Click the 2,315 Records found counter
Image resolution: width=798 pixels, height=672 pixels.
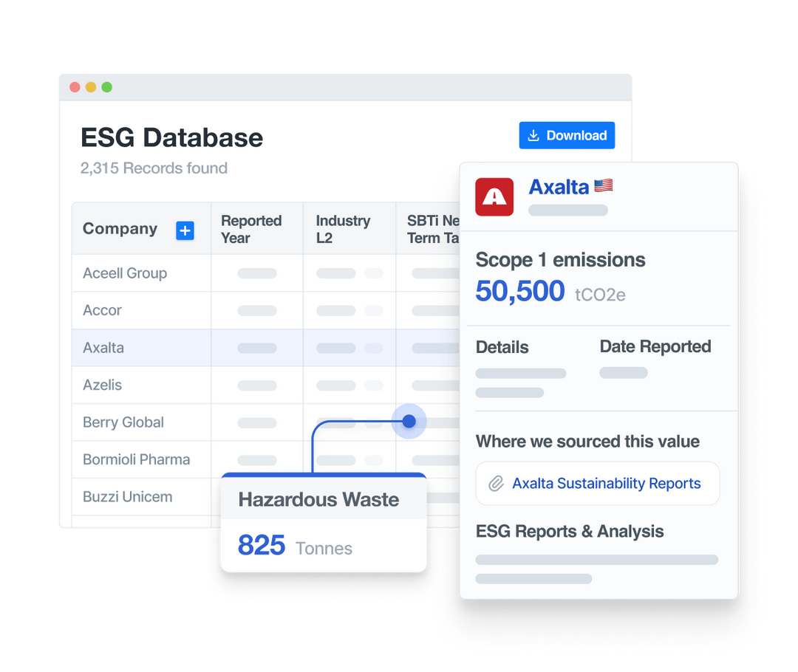coord(154,168)
